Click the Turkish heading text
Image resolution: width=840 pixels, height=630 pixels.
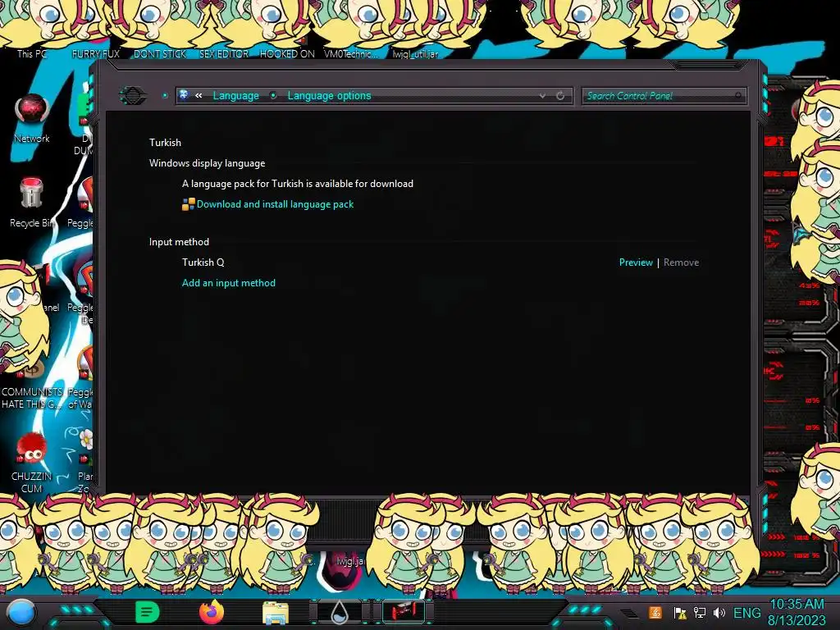coord(165,143)
